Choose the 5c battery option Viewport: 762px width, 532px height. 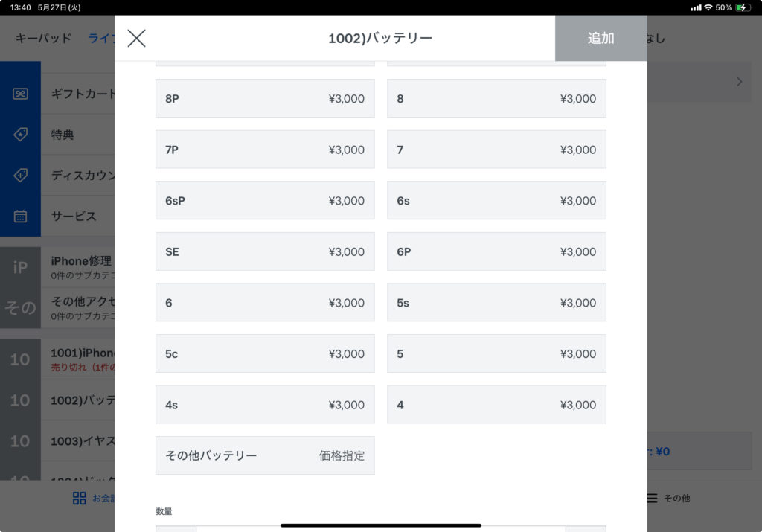point(265,353)
